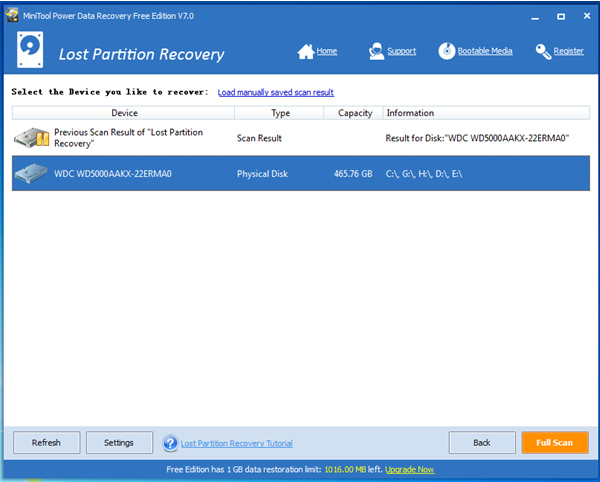
Task: Click the Register key icon
Action: [x=543, y=52]
